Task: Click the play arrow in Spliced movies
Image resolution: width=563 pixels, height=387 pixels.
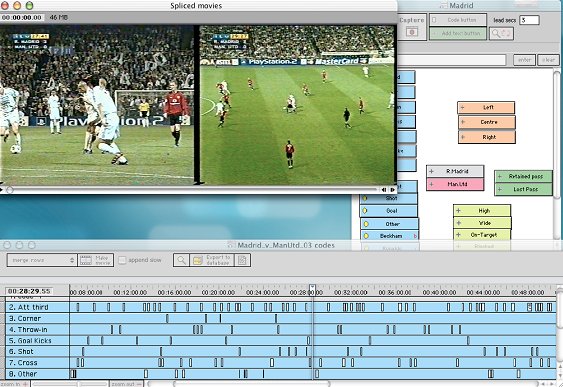Action: (1, 190)
